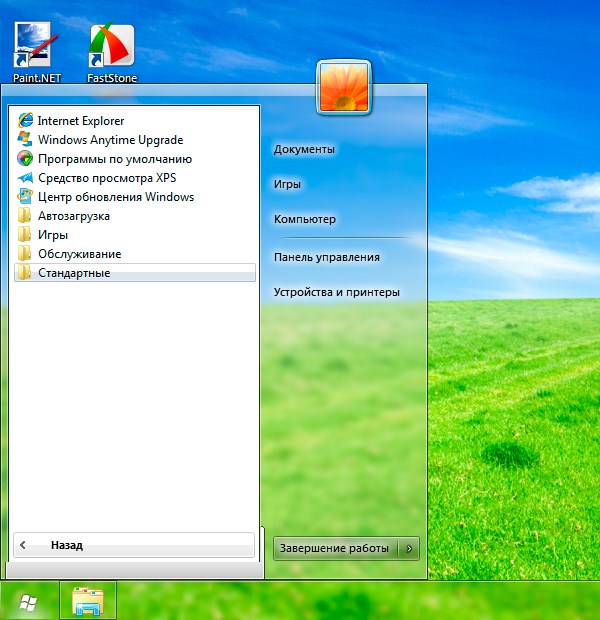
Task: Click the Windows Start orb button
Action: 28,602
